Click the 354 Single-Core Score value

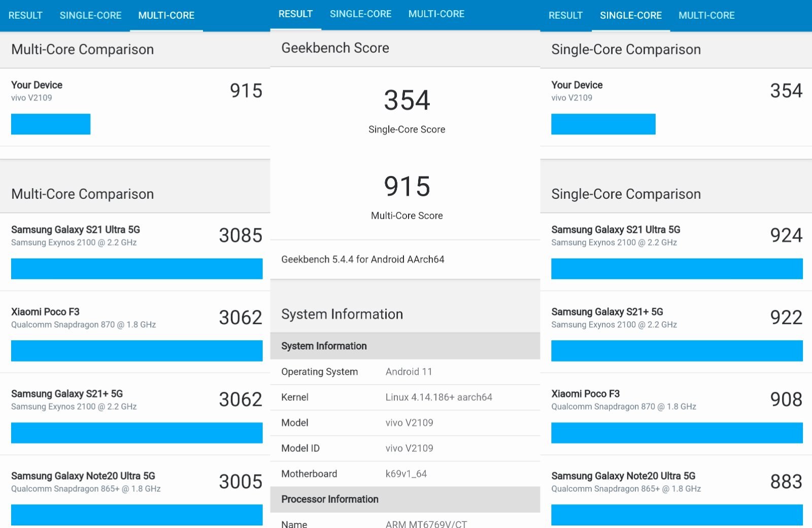pos(407,100)
